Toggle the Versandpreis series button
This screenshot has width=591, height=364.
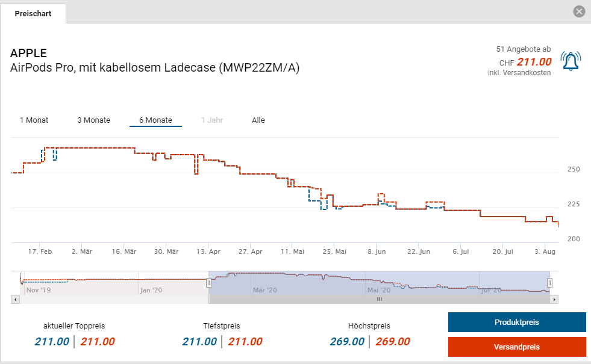tap(517, 347)
